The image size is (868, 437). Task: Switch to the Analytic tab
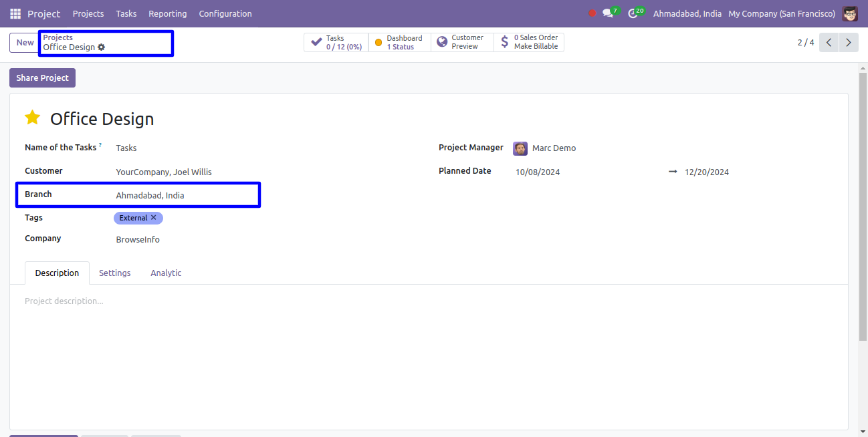click(166, 273)
